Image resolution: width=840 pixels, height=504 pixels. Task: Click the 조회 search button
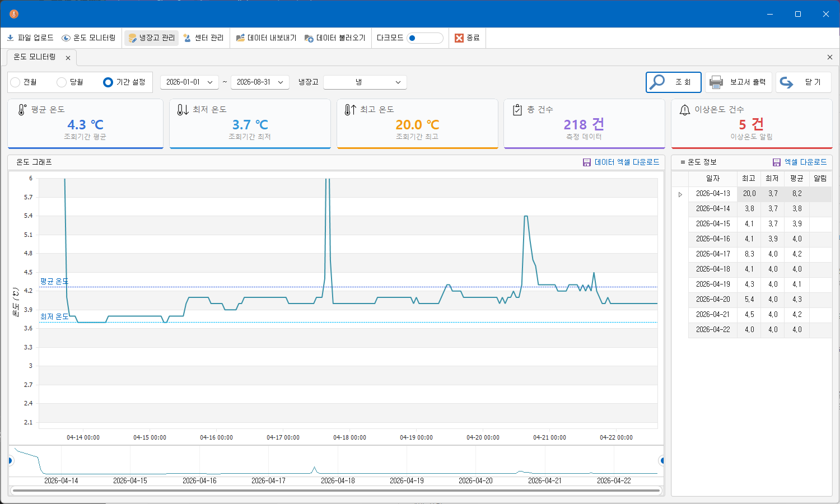point(674,82)
